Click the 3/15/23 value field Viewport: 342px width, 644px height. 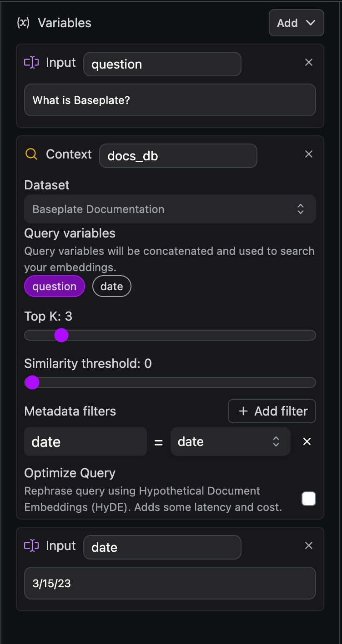click(170, 583)
